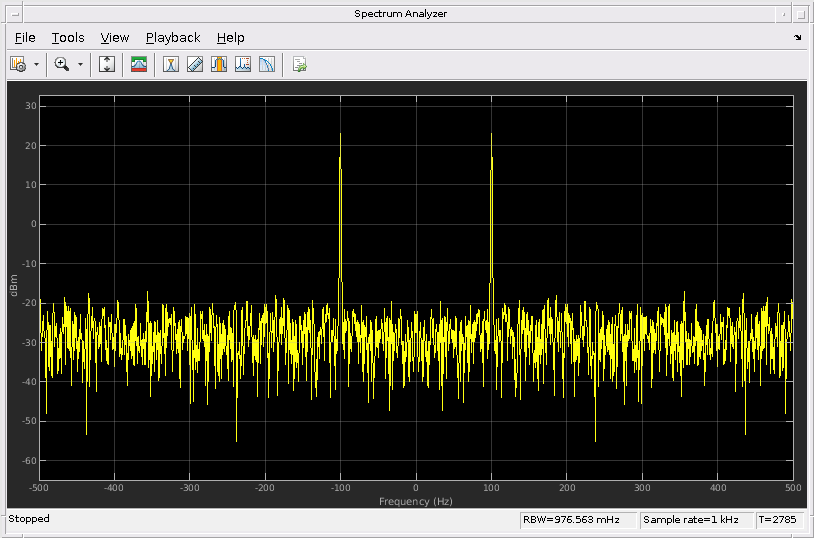Expand the configuration properties dropdown arrow

(37, 64)
